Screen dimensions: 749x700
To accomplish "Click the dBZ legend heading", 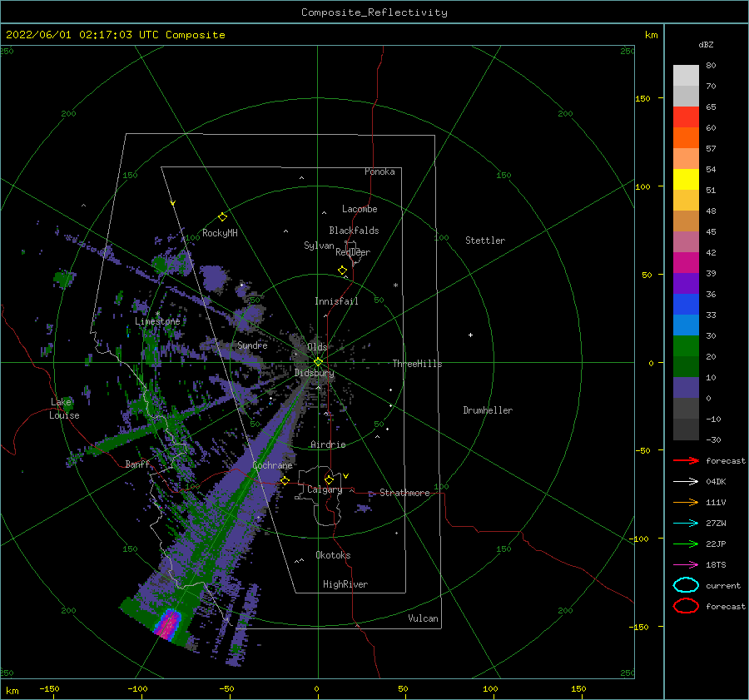I will pos(706,44).
